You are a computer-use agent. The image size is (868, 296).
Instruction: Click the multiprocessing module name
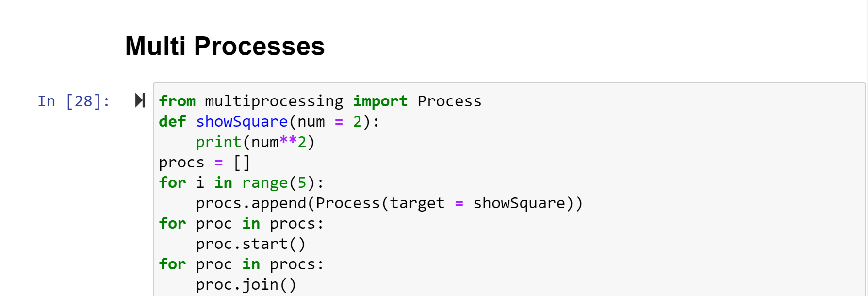click(274, 101)
